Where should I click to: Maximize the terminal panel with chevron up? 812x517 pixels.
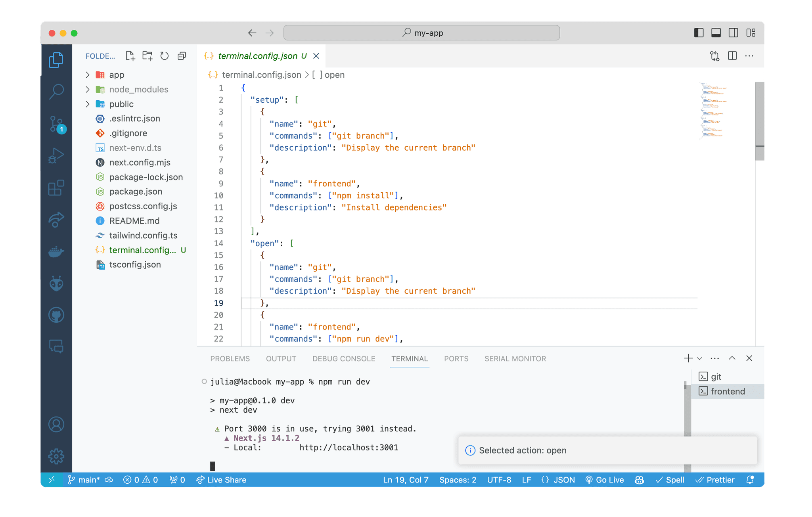coord(732,358)
